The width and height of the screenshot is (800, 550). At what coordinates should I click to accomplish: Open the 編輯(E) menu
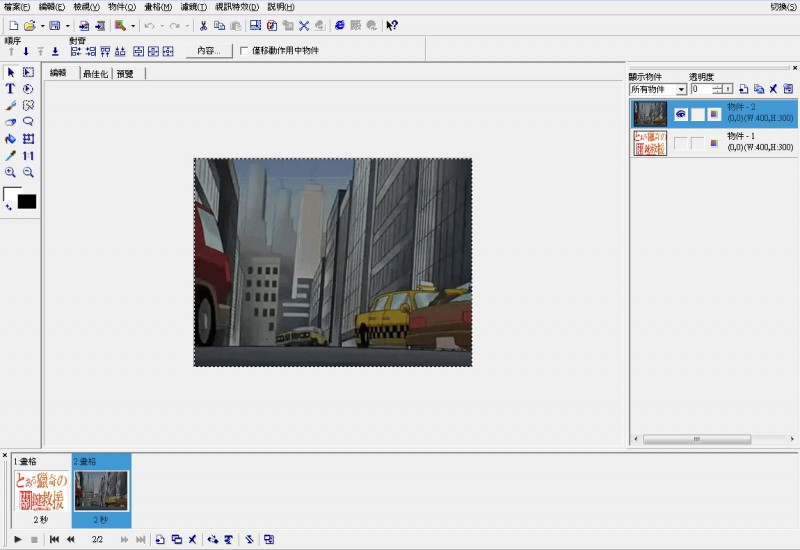coord(52,7)
